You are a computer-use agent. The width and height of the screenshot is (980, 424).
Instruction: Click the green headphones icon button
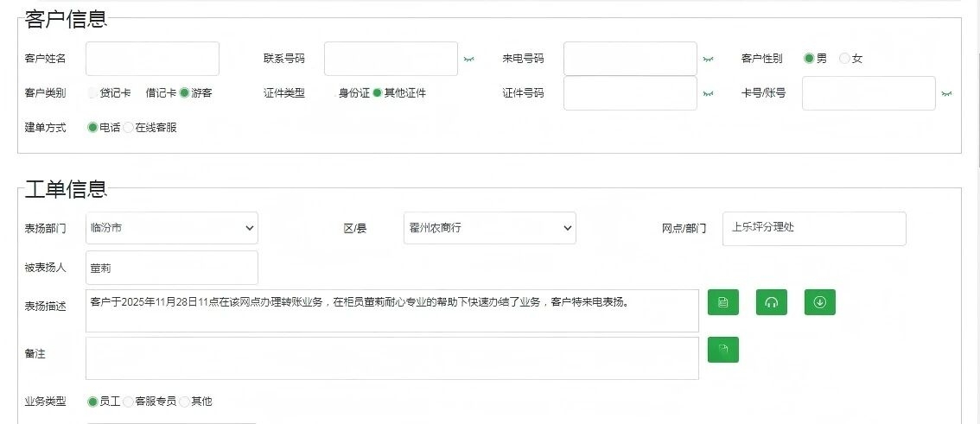772,302
